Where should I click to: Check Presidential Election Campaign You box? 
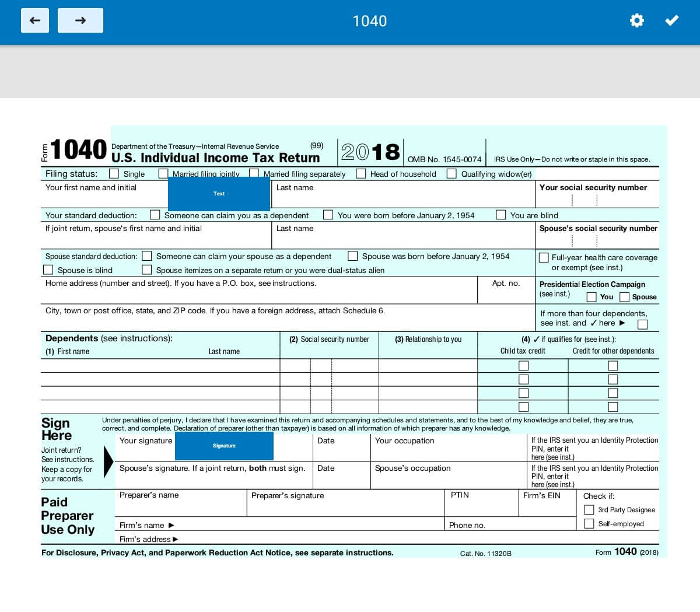point(591,297)
